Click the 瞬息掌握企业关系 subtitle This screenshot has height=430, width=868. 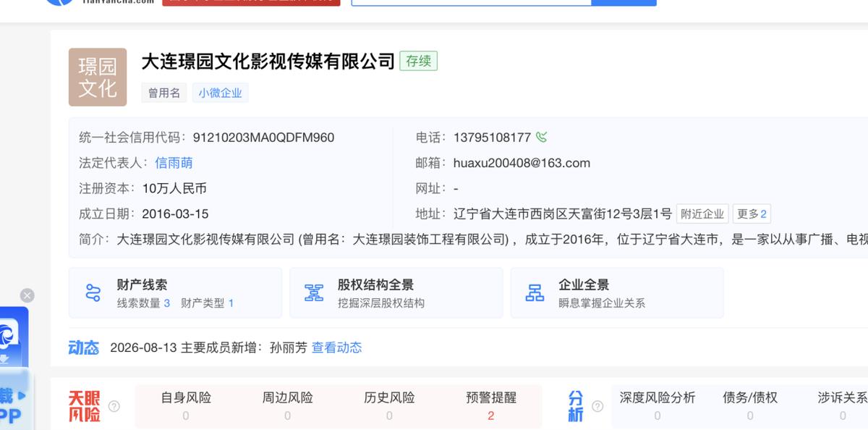pos(602,303)
